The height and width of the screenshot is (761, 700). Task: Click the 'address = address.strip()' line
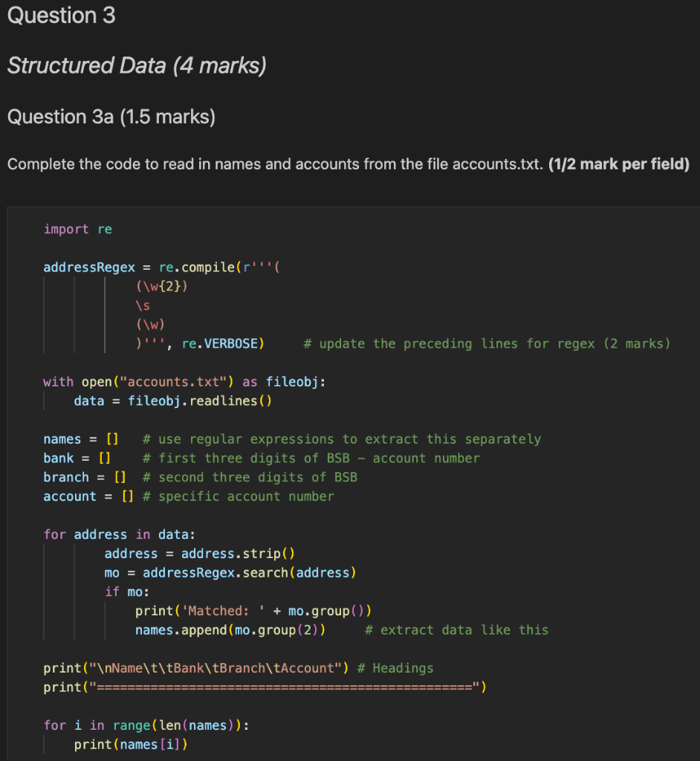pos(199,554)
